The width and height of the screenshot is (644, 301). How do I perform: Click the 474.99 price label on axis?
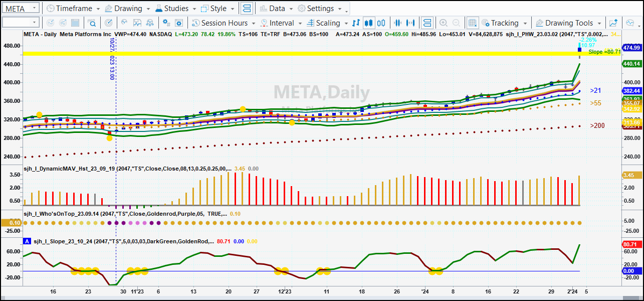tap(632, 48)
